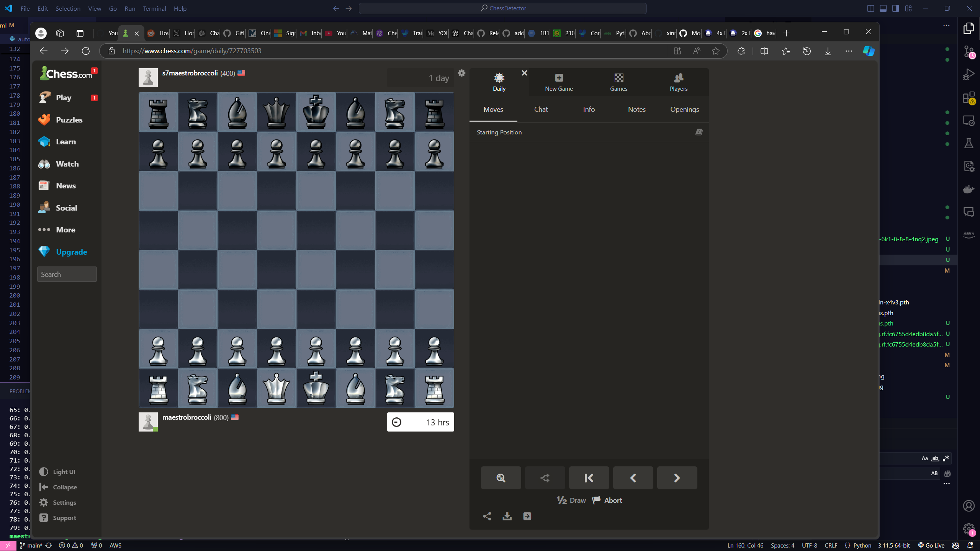
Task: Open the Terminal menu
Action: [x=154, y=8]
